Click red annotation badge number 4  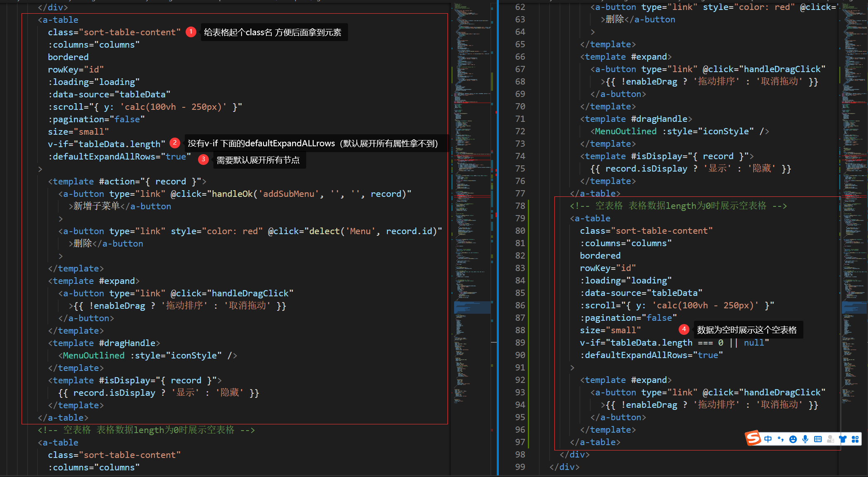684,329
